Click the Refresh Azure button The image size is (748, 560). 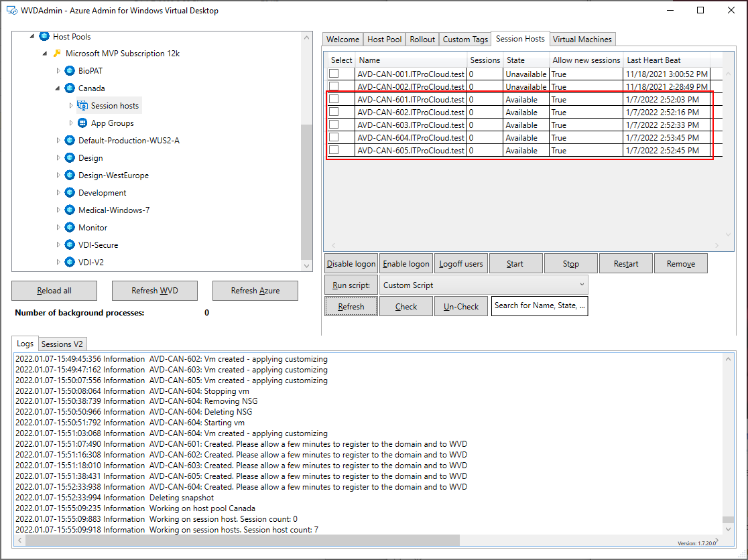coord(255,291)
